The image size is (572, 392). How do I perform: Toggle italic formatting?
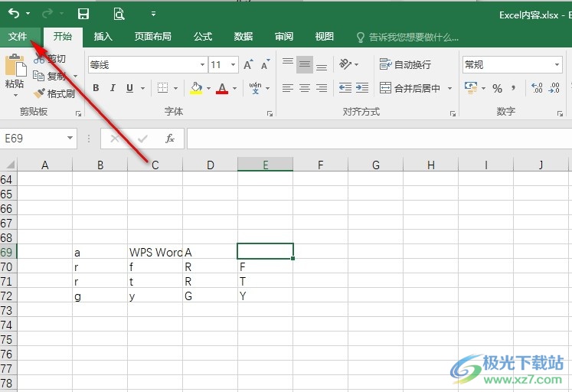[x=113, y=89]
